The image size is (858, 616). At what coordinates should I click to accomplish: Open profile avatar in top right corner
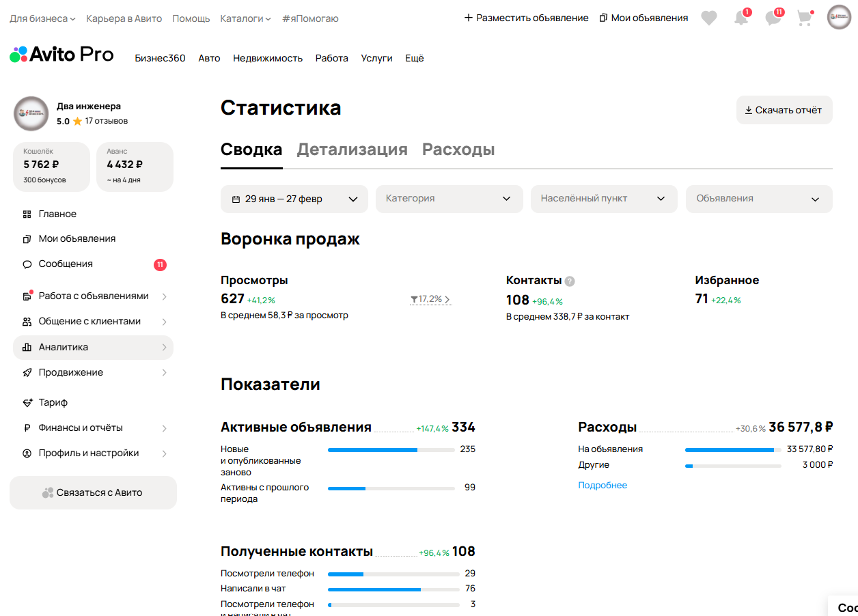(x=839, y=18)
